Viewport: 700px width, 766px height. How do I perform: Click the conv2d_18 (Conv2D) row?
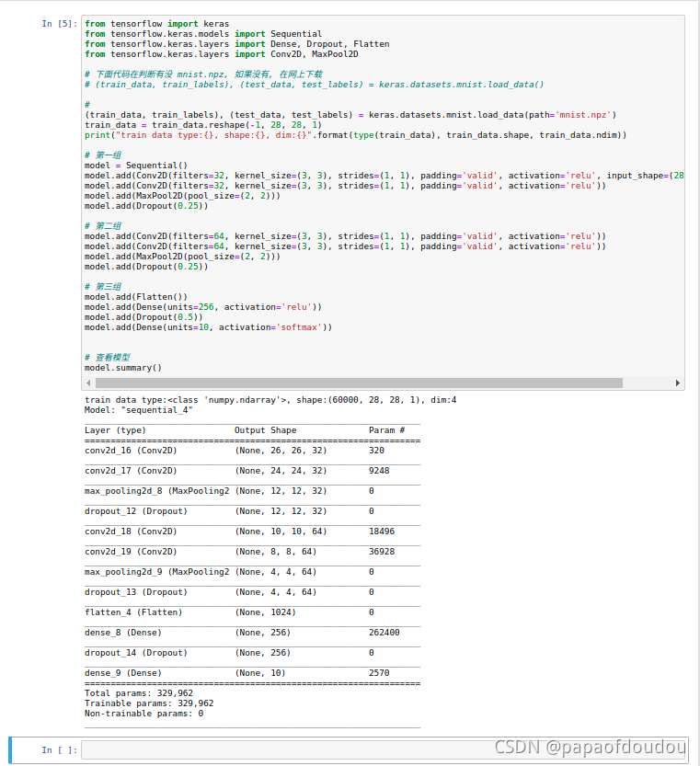(252, 532)
